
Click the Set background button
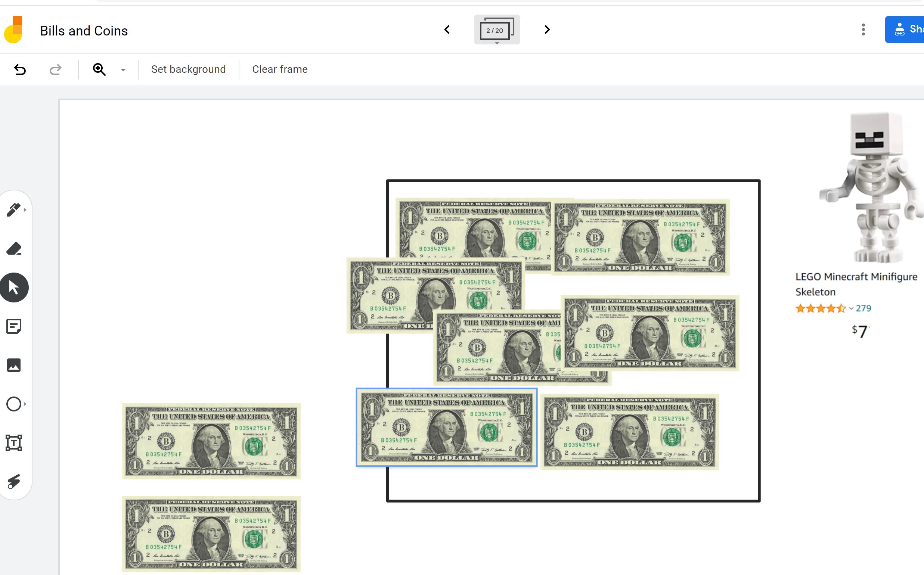pos(188,69)
